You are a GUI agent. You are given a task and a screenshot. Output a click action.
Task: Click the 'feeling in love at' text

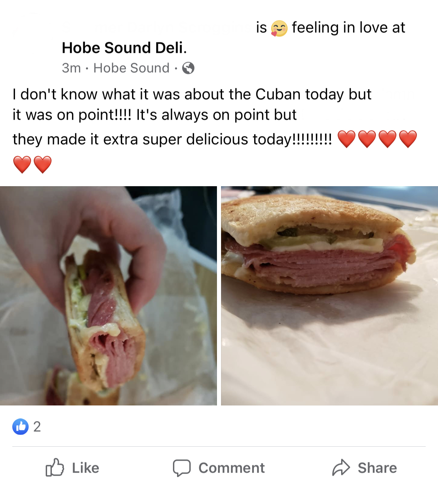point(348,28)
